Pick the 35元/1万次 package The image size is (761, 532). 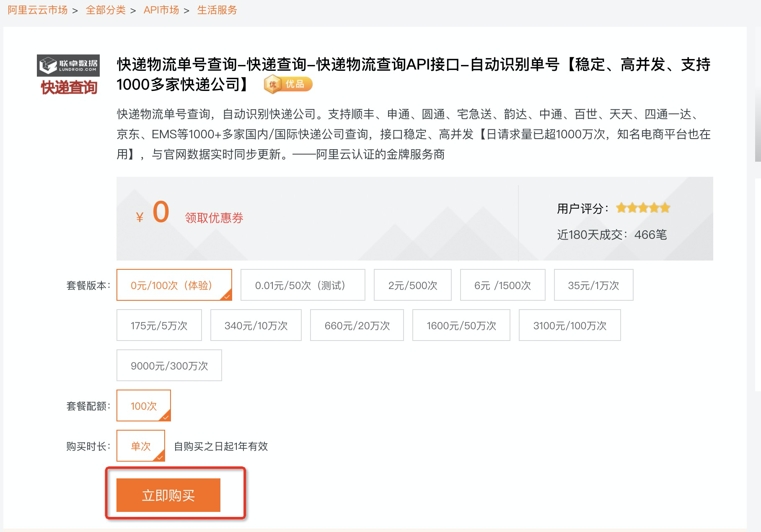tap(594, 285)
